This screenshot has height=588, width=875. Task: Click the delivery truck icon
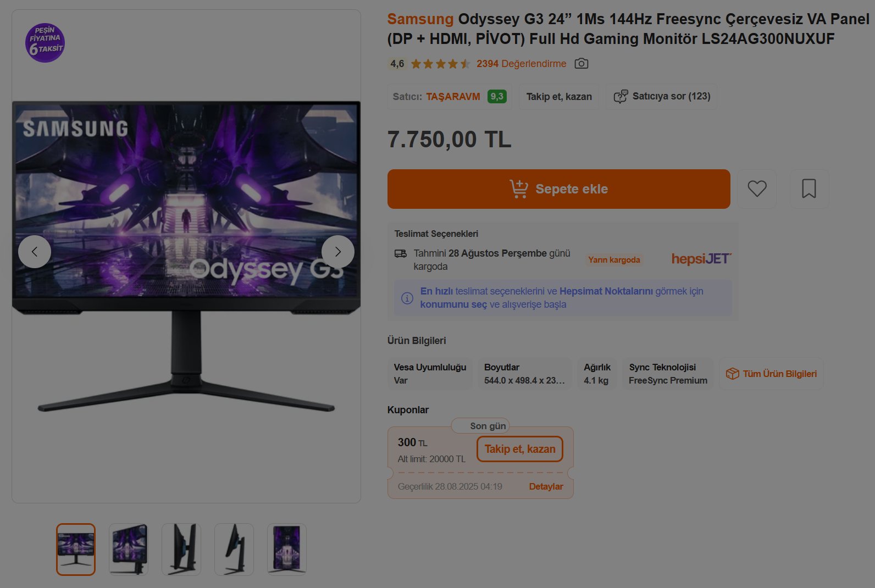tap(401, 254)
